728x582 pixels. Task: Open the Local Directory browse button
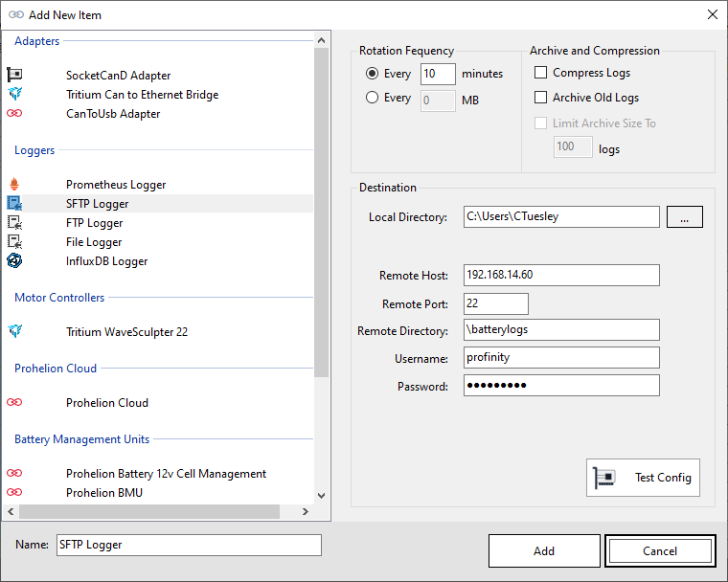(684, 216)
